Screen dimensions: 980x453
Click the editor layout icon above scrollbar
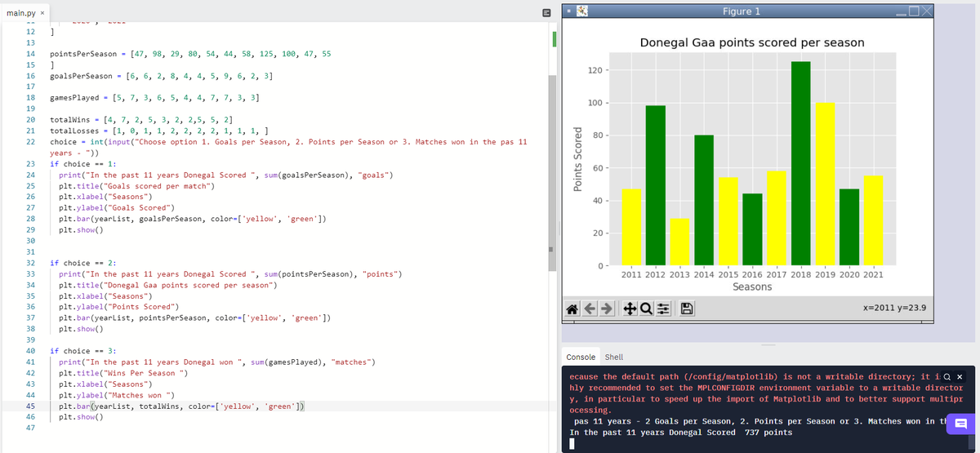pyautogui.click(x=546, y=12)
